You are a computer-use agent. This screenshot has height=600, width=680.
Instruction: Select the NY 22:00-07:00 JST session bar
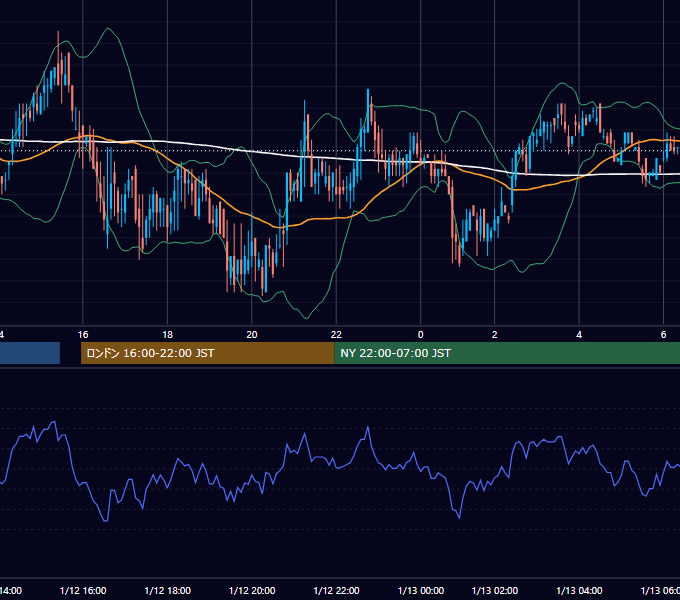tap(507, 353)
